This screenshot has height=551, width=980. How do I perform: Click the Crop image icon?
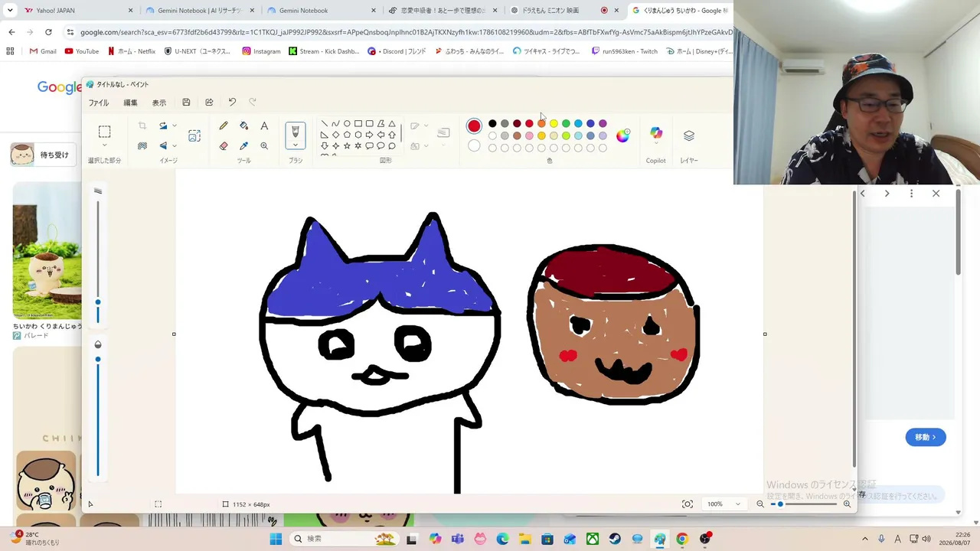click(142, 126)
